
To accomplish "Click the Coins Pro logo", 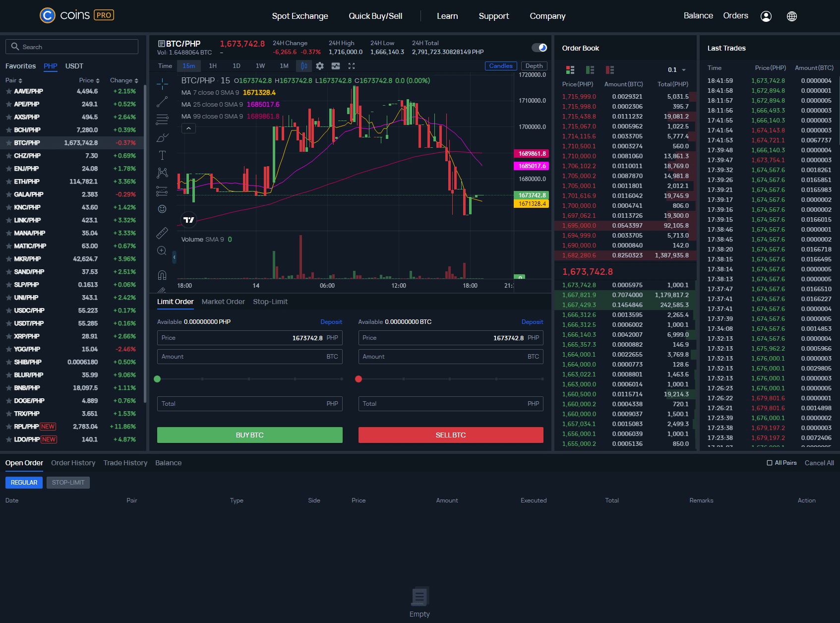I will (x=77, y=15).
